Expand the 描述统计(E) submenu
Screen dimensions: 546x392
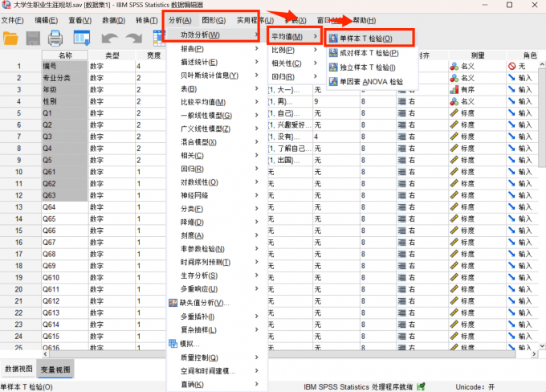217,62
